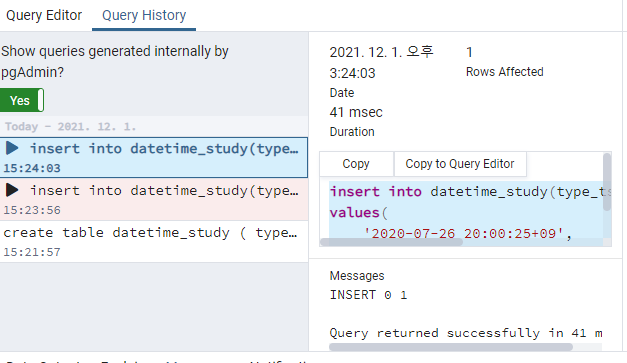Select the successful insert query at 15:24:03
Image resolution: width=627 pixels, height=363 pixels.
[154, 158]
